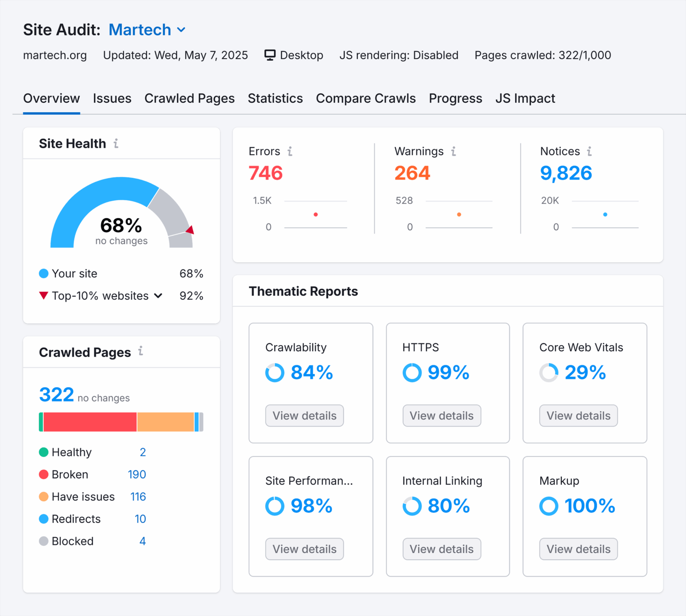Click the red segment of the crawled pages bar
Screen dimensions: 686x616
(89, 422)
